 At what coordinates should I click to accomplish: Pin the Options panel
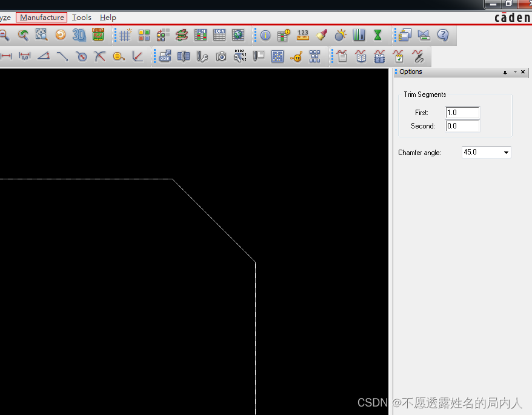coord(505,72)
